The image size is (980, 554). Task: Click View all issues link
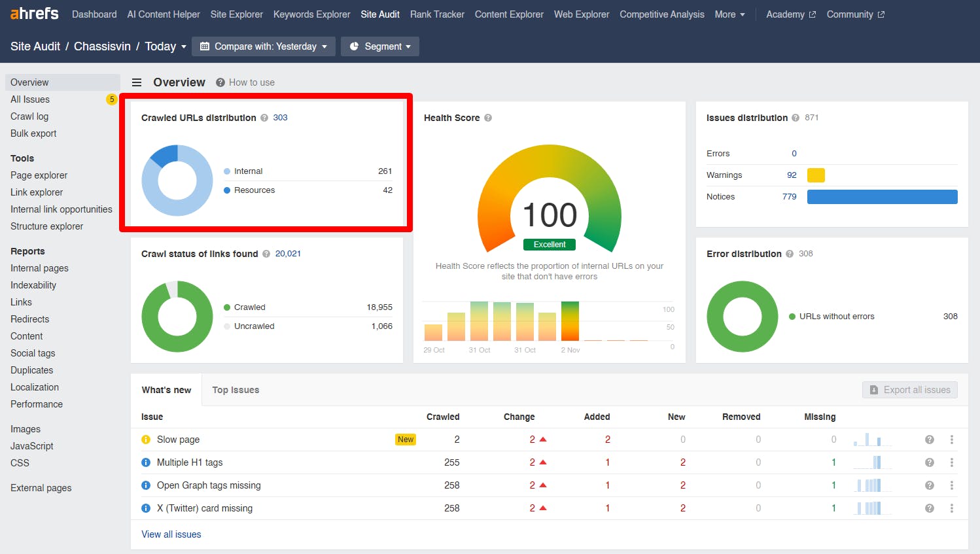[171, 534]
